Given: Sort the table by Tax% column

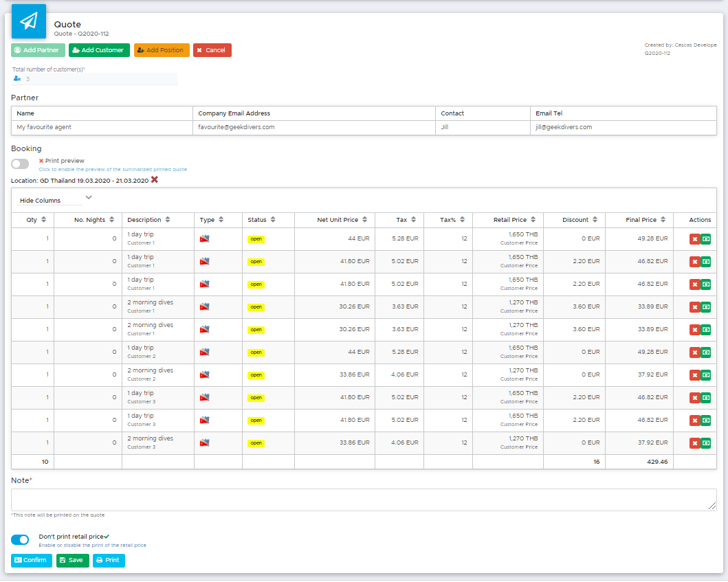Looking at the screenshot, I should pos(463,219).
